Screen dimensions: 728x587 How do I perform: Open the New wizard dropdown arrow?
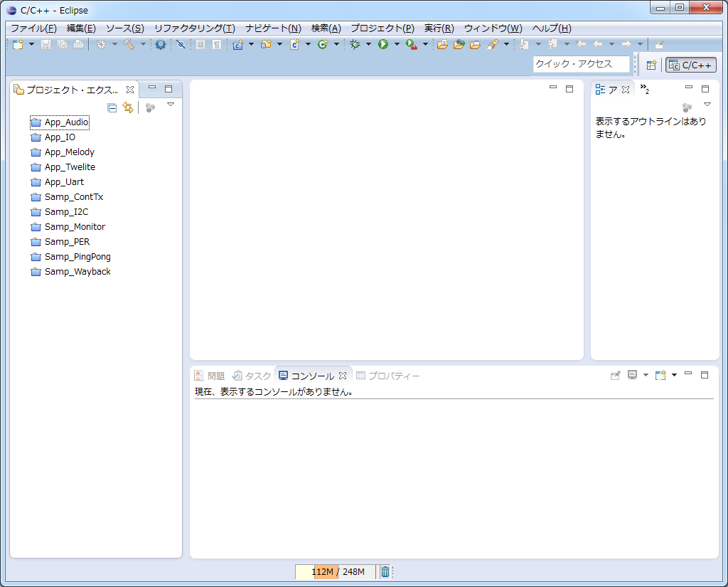coord(31,45)
